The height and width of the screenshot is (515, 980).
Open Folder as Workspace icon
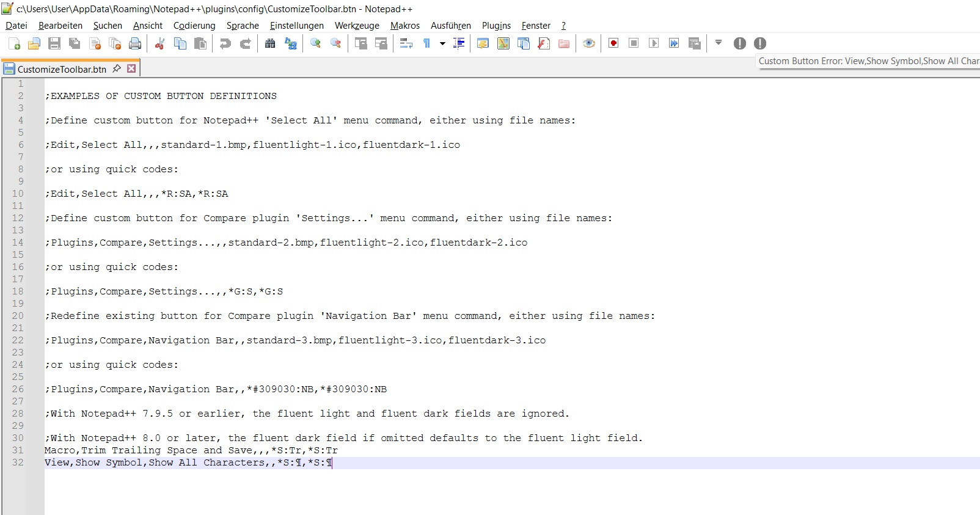point(564,43)
